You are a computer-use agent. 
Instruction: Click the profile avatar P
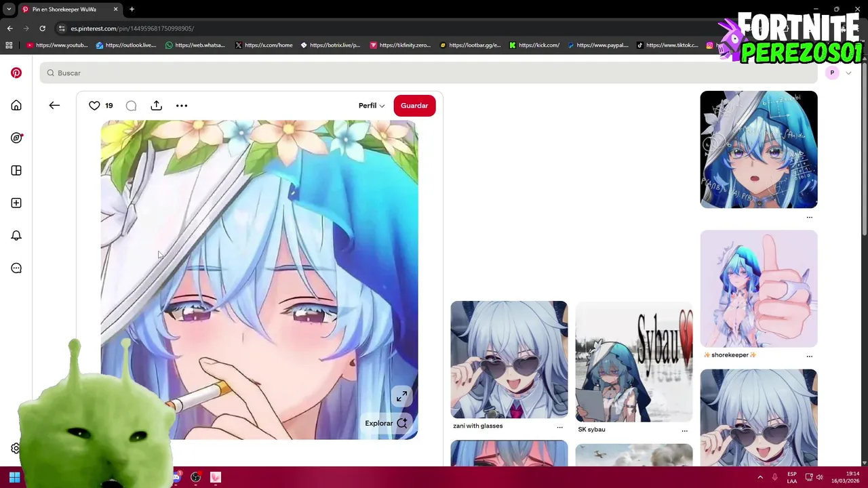tap(832, 73)
